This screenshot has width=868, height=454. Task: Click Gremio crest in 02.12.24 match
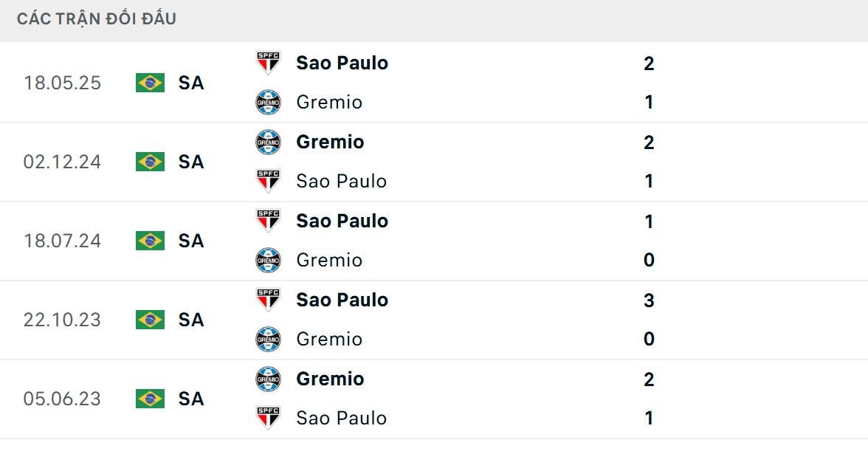click(268, 142)
